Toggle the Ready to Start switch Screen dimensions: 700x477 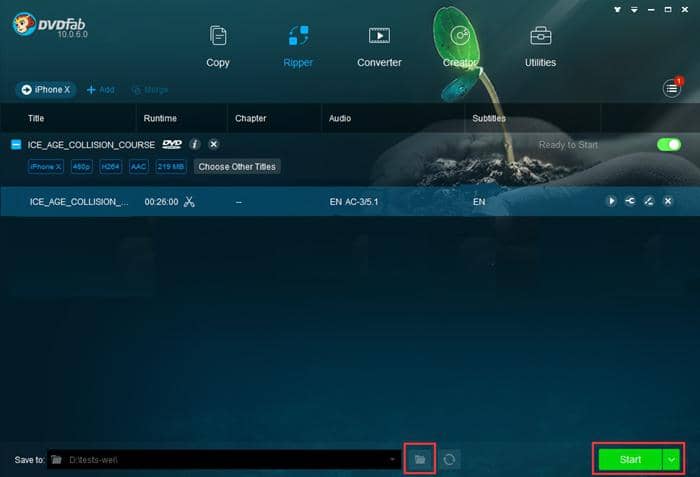pos(669,144)
